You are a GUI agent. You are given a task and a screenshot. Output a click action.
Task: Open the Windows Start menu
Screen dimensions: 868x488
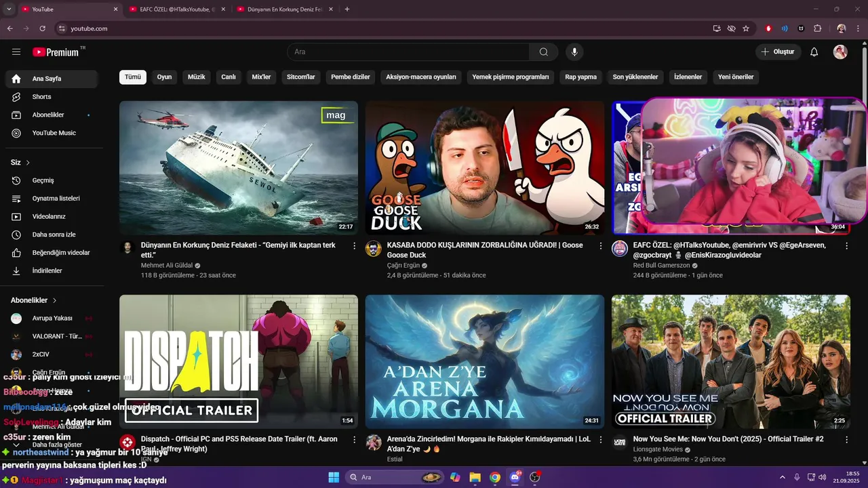pyautogui.click(x=334, y=477)
